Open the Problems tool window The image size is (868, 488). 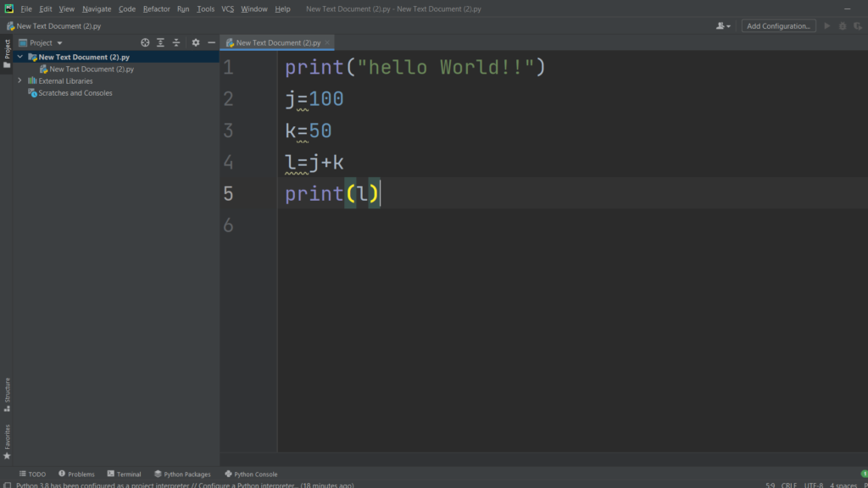(76, 474)
